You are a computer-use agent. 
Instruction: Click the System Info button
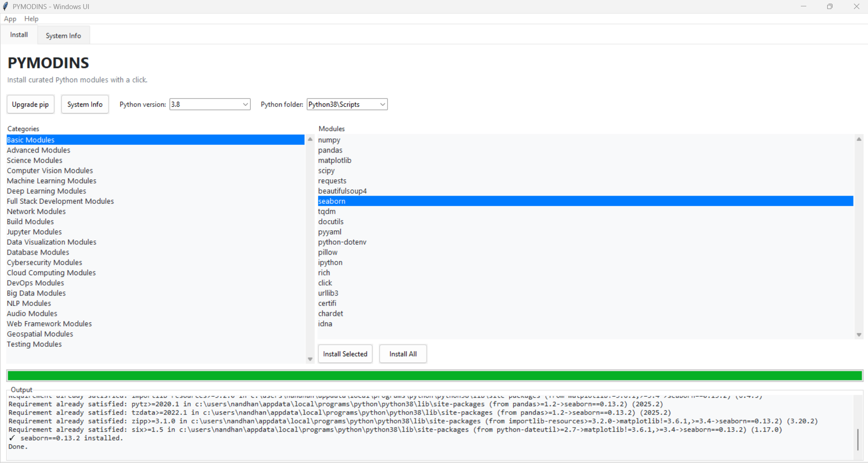(84, 104)
